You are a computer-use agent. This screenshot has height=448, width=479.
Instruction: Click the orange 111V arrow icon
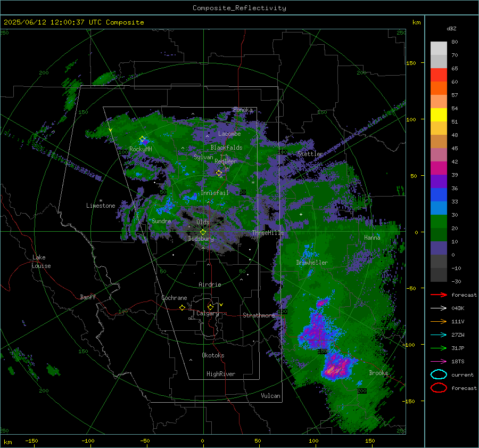(439, 321)
